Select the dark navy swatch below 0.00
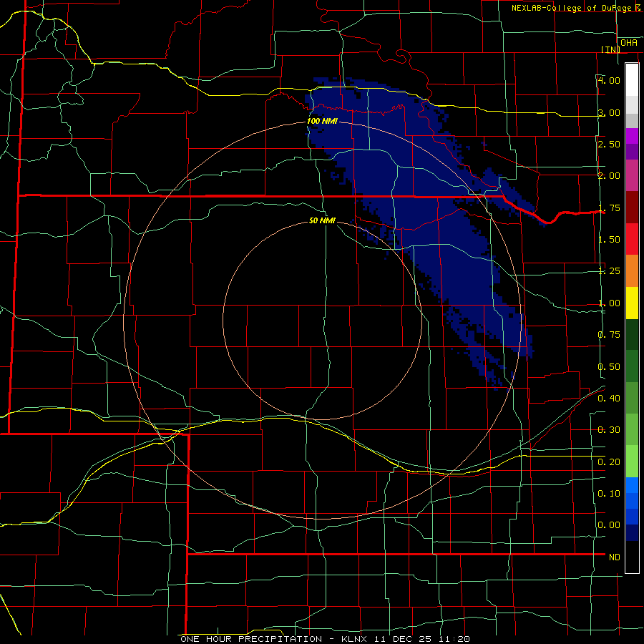 (632, 532)
